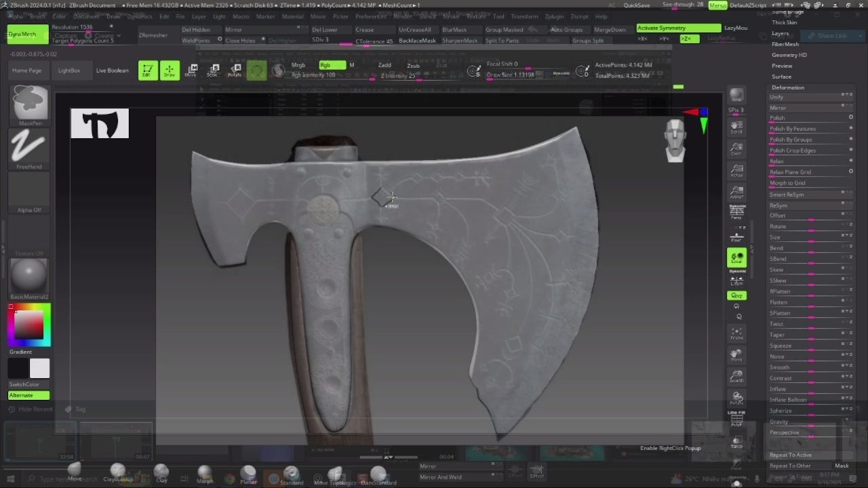Enable symmetry on the >Y< axis
The height and width of the screenshot is (488, 868).
[x=664, y=39]
